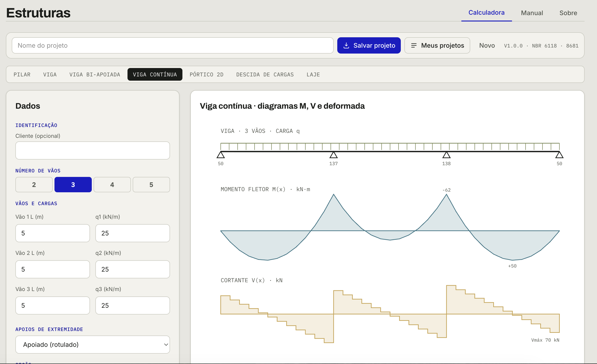
Task: Switch to the Viga tab
Action: [x=50, y=75]
